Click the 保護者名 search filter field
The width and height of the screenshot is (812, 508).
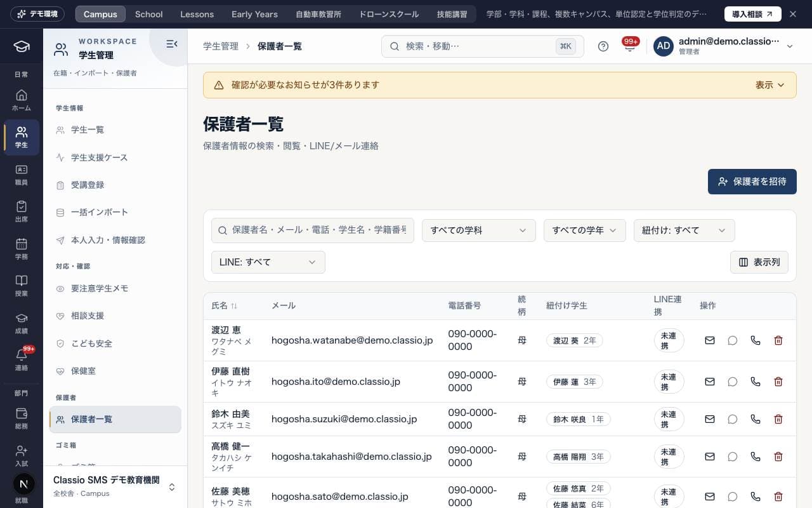click(313, 231)
